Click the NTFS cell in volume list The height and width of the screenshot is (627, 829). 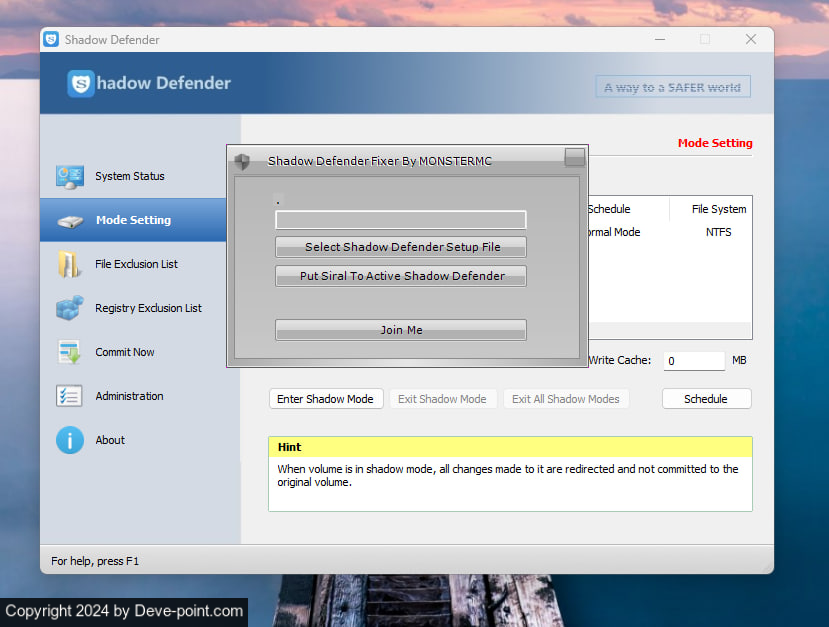719,232
